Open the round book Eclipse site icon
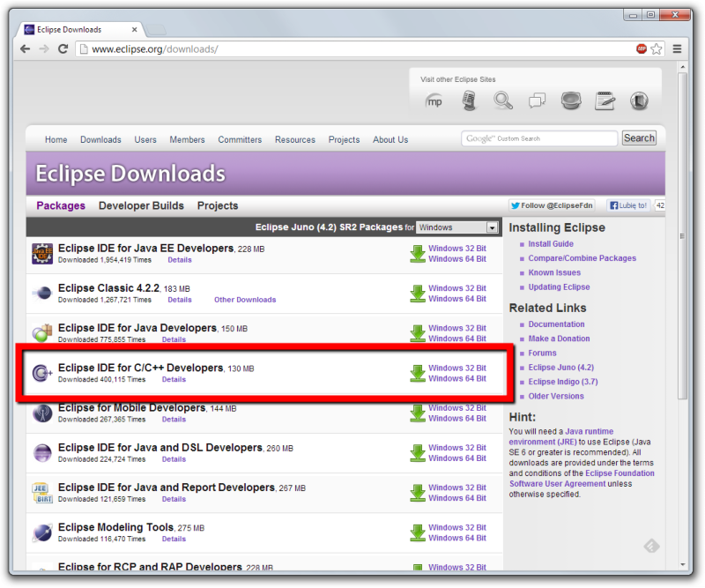The width and height of the screenshot is (705, 588). (639, 100)
